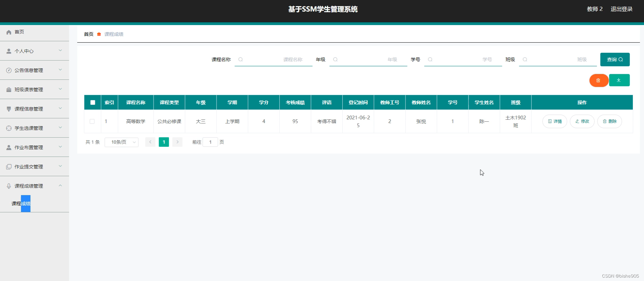Screen dimensions: 644x281
Task: Click the 登记时间 column header
Action: click(x=358, y=102)
